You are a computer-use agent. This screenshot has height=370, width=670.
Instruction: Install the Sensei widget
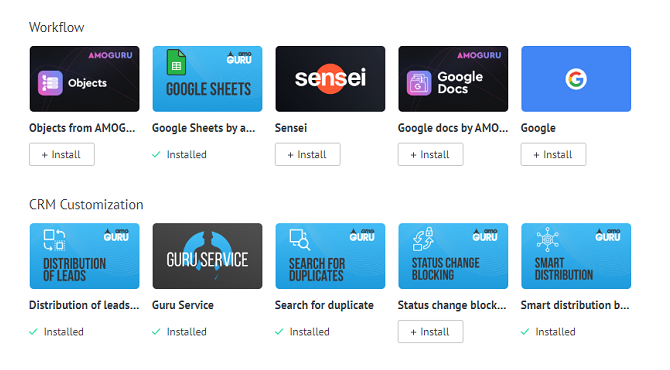coord(308,154)
